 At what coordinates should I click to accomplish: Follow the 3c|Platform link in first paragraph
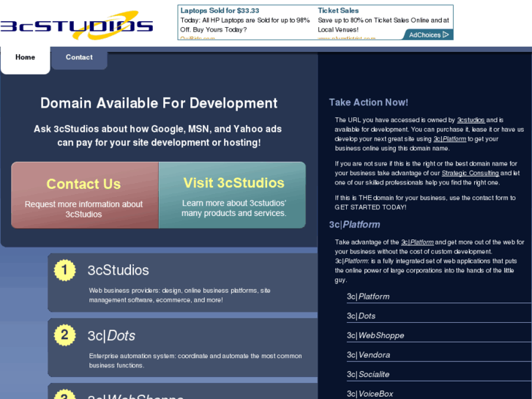(x=449, y=139)
